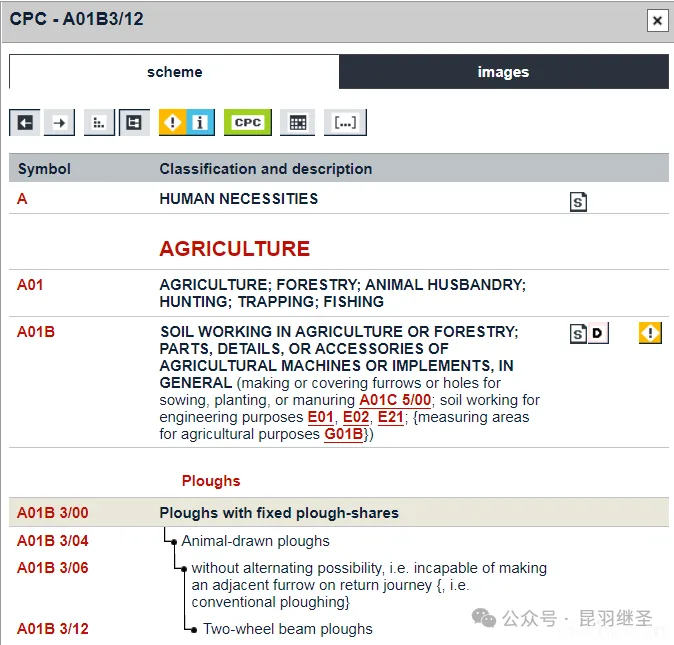
Task: Select the A01B 3/06 symbol entry
Action: 52,567
